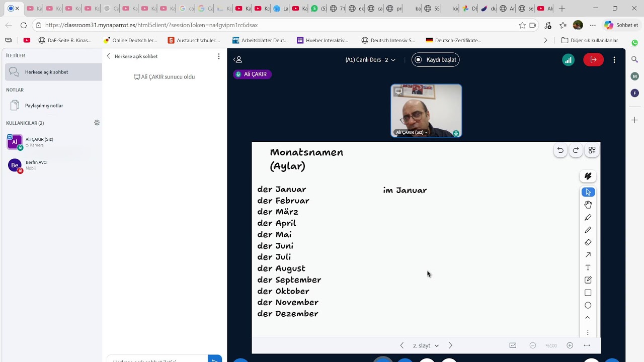644x362 pixels.
Task: Toggle the users and messages panel
Action: pos(238,60)
